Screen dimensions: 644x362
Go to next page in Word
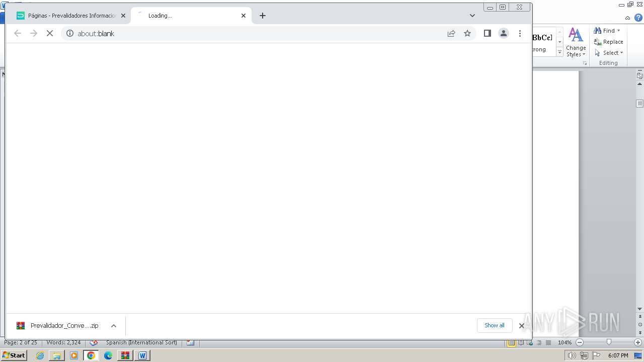click(x=640, y=333)
